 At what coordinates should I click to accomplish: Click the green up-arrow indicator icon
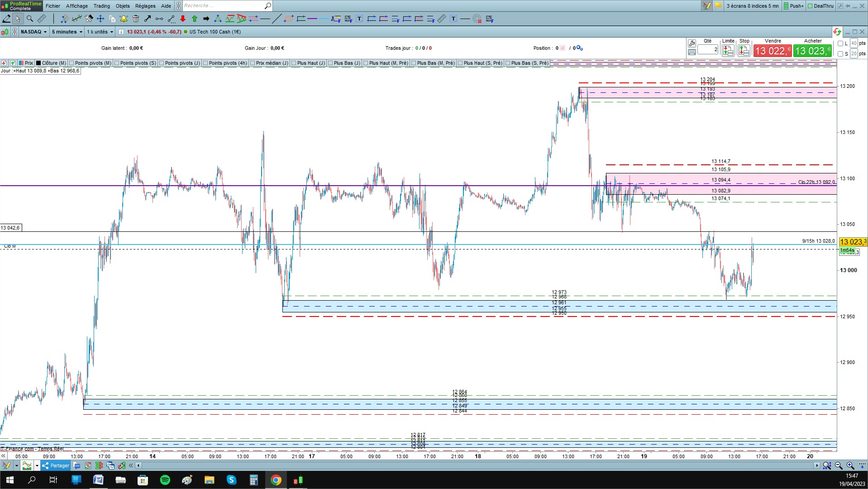click(13, 63)
